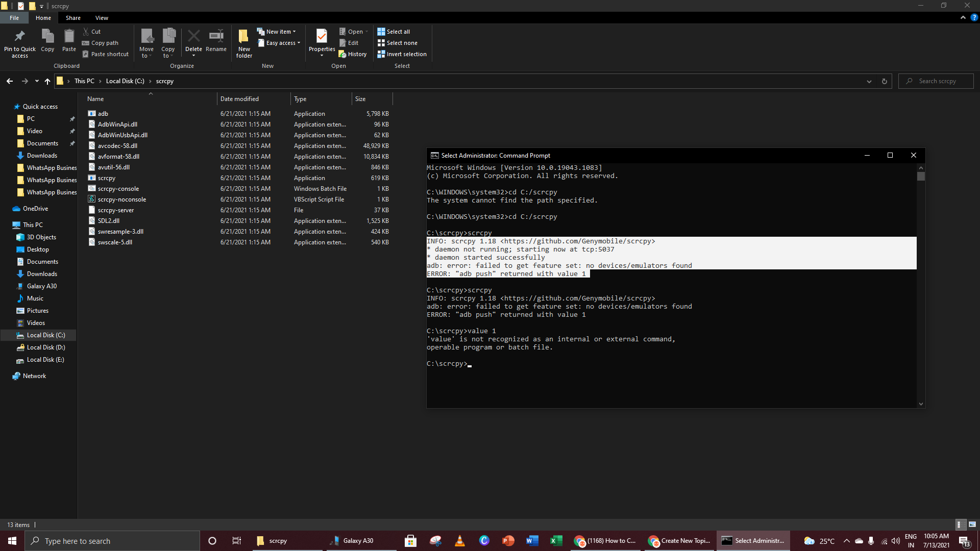
Task: Click the Search scrcpy field
Action: pos(936,81)
